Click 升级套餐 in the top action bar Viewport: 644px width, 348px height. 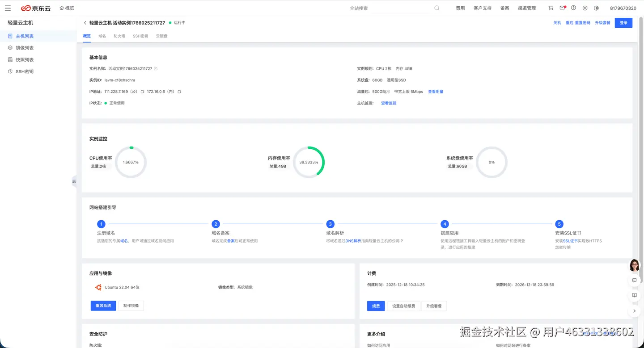tap(602, 23)
